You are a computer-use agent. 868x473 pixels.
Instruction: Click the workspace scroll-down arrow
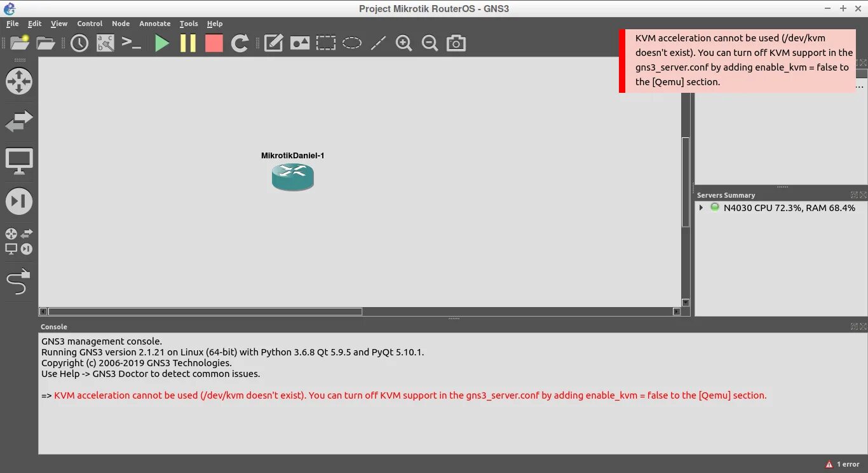point(686,303)
